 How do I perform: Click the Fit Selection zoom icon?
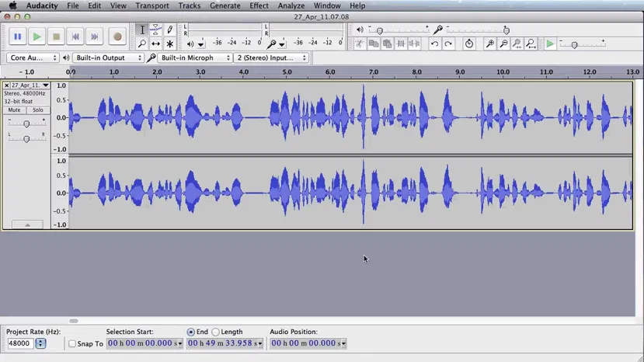coord(517,44)
